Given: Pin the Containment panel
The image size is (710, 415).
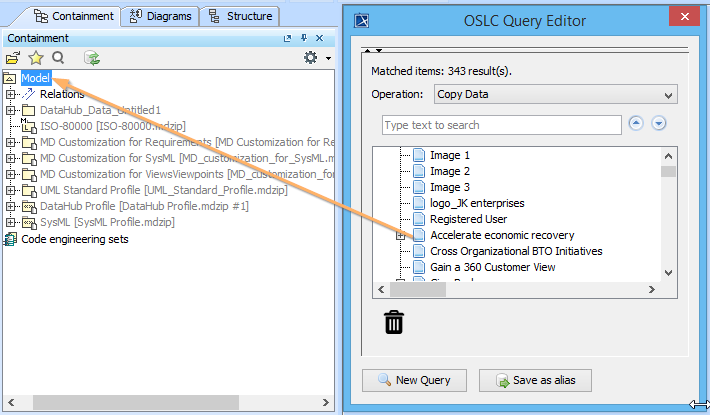Looking at the screenshot, I should click(303, 38).
